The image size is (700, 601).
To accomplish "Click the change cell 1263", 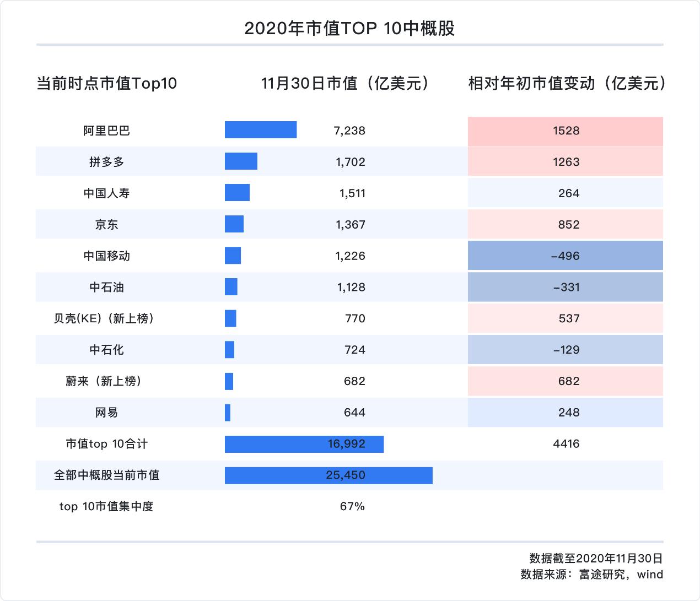I will 566,162.
